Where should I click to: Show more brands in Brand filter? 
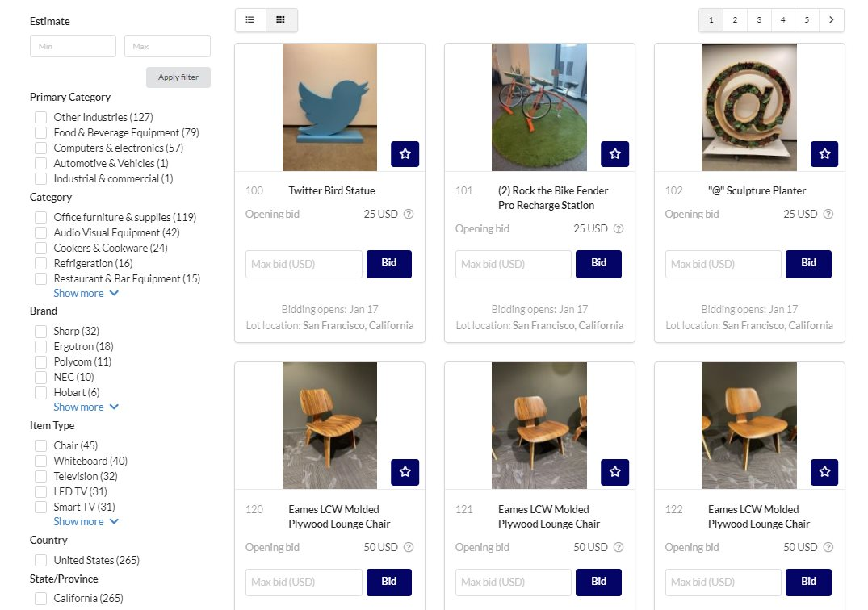[86, 407]
